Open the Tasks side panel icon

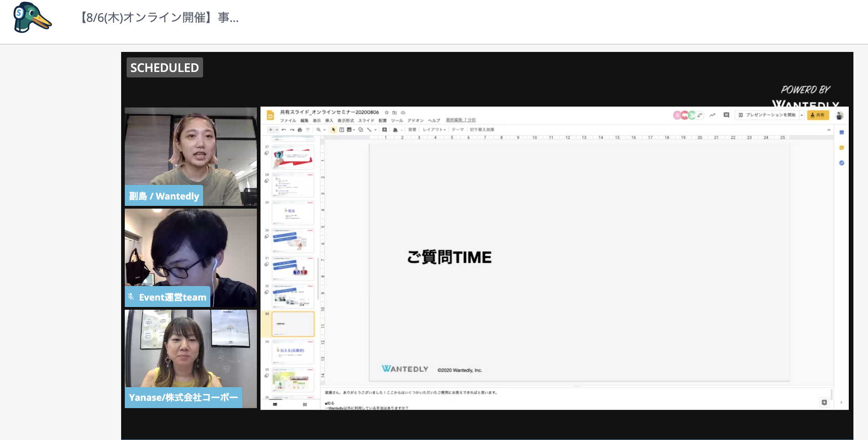[842, 163]
